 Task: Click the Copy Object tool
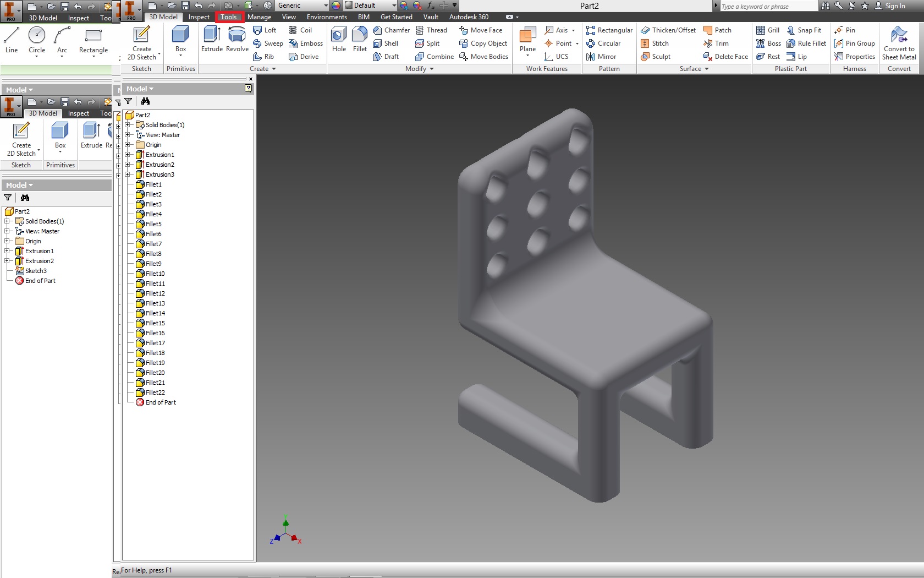point(483,43)
